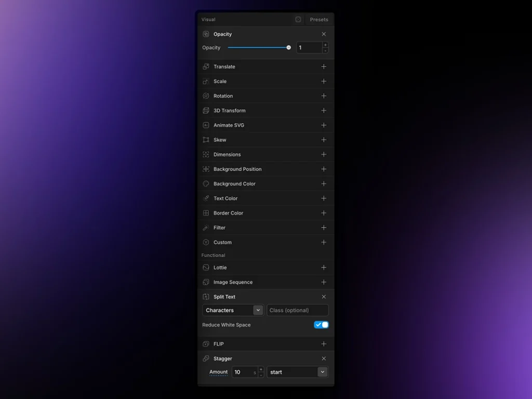Add the Background Color property
Image resolution: width=532 pixels, height=399 pixels.
[x=324, y=184]
